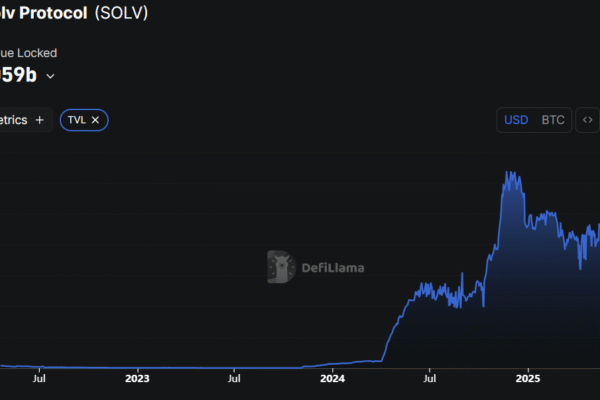Click the embed chart code icon

pos(587,120)
